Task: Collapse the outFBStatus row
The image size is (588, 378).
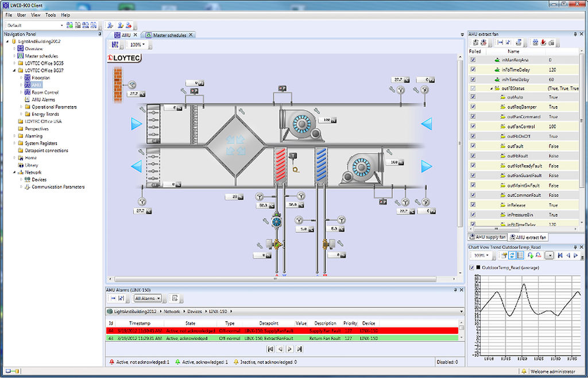Action: tap(492, 88)
